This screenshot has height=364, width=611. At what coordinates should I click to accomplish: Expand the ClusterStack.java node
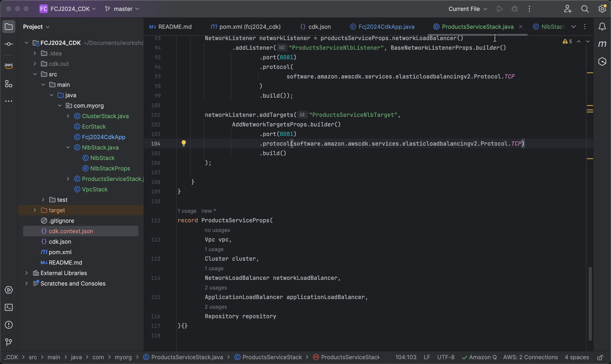pos(68,116)
